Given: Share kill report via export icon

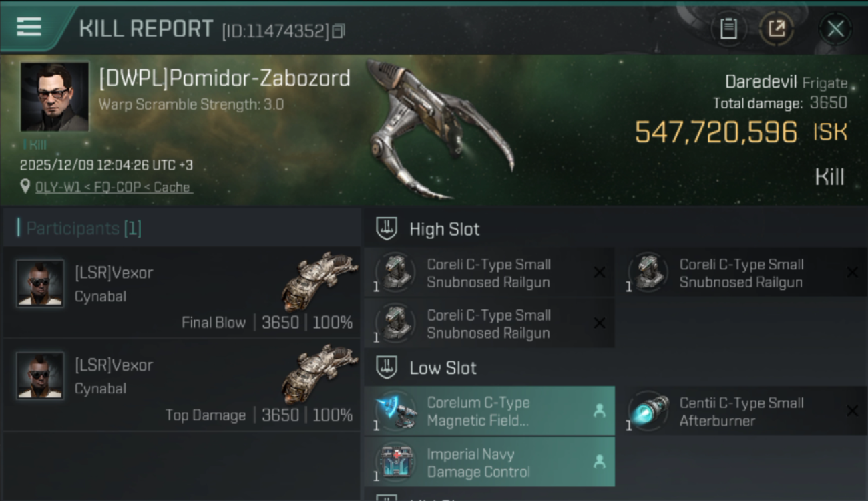Looking at the screenshot, I should pos(776,28).
